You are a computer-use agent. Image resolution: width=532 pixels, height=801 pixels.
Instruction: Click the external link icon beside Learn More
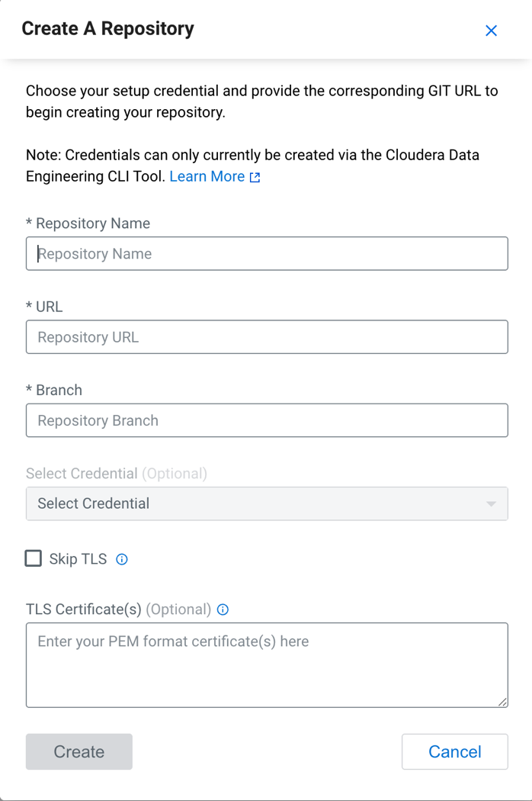click(x=255, y=177)
